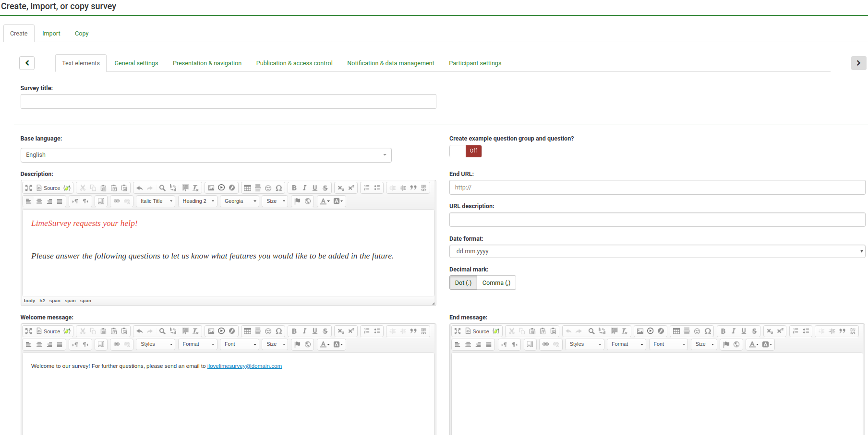Viewport: 868px width, 435px height.
Task: Click Source button in End message editor
Action: (477, 331)
